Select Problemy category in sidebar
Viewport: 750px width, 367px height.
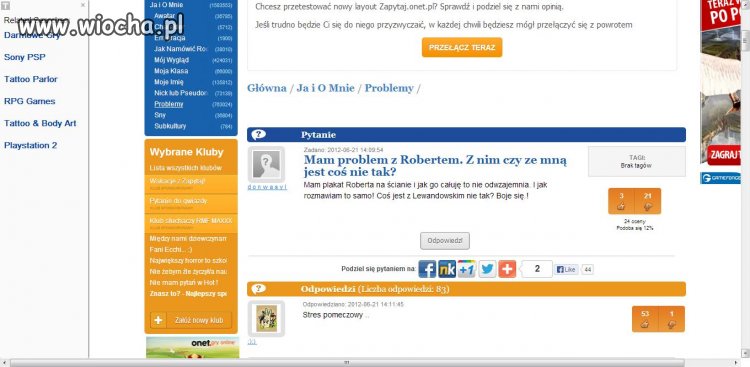coord(168,104)
